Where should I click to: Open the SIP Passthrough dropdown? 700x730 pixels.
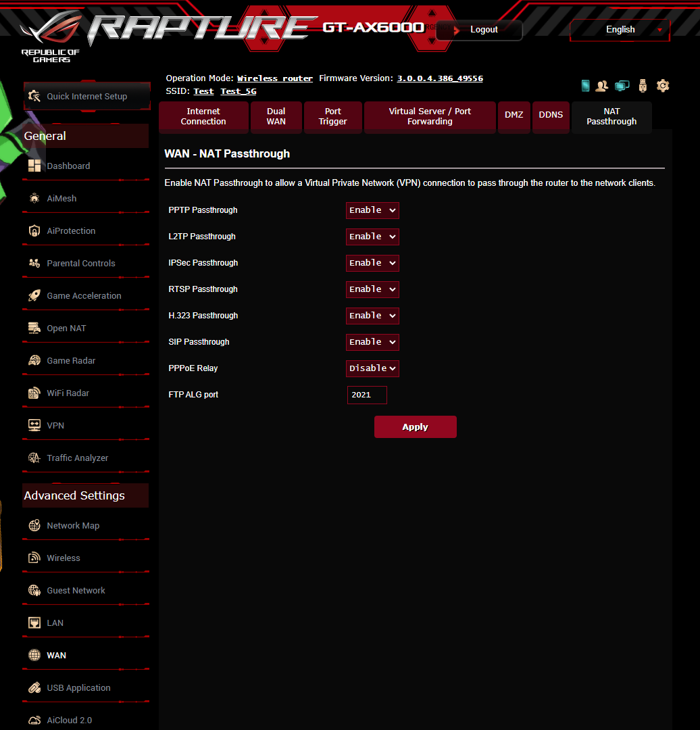point(372,342)
